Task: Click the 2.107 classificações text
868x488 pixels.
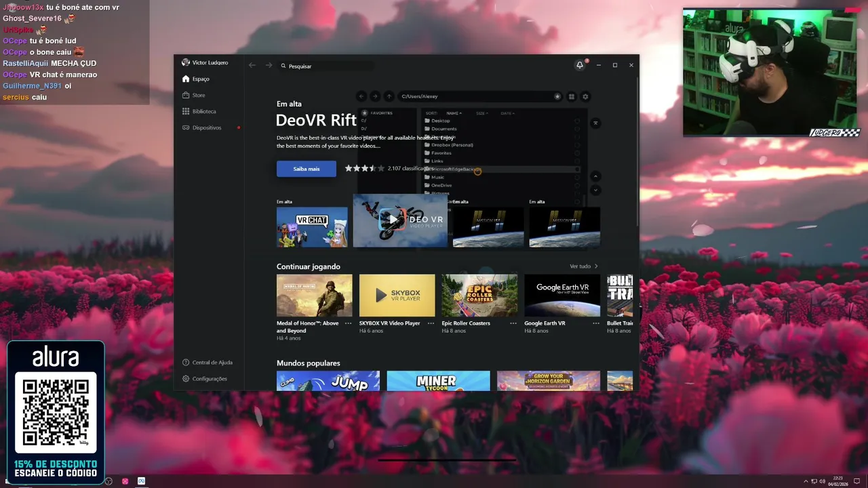Action: [410, 168]
